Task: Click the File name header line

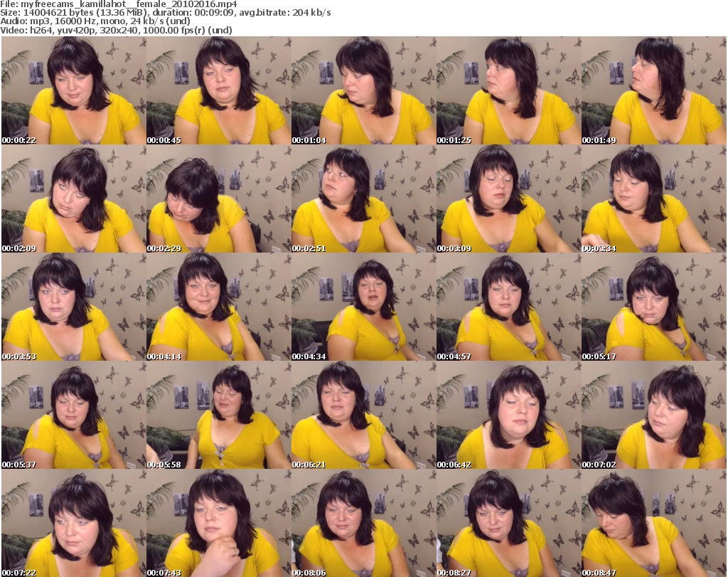Action: point(119,4)
